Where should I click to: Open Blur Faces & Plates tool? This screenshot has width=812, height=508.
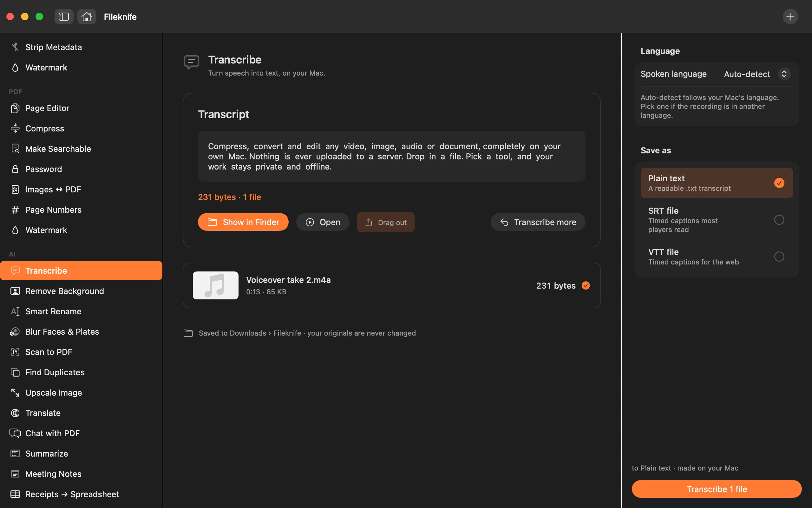81,331
